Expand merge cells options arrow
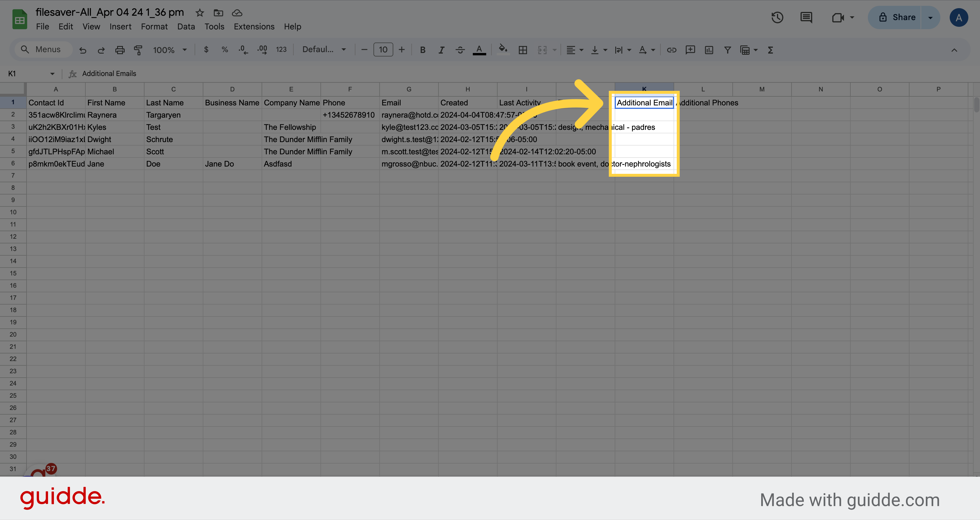 (x=554, y=50)
